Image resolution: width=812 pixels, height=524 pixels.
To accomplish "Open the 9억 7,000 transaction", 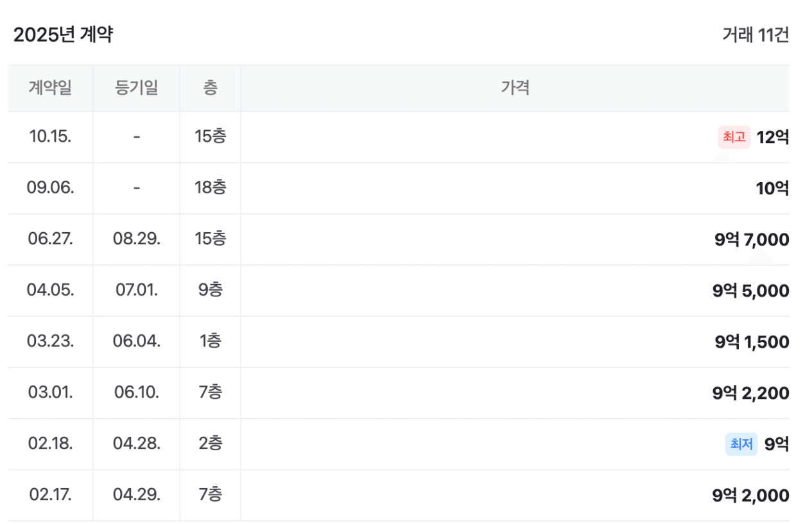I will 752,240.
